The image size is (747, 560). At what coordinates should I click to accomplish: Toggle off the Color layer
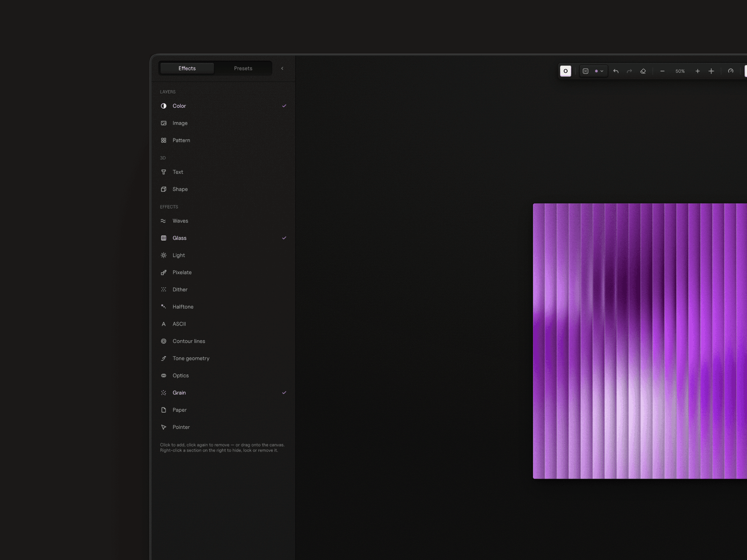click(223, 106)
